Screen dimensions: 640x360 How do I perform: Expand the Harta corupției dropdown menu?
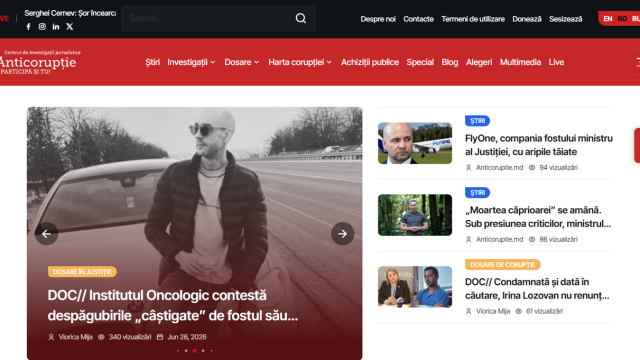pos(300,62)
